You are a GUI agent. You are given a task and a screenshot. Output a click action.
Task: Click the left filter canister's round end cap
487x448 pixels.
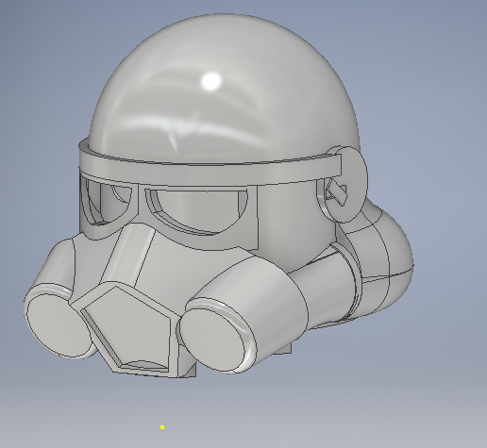(x=59, y=324)
